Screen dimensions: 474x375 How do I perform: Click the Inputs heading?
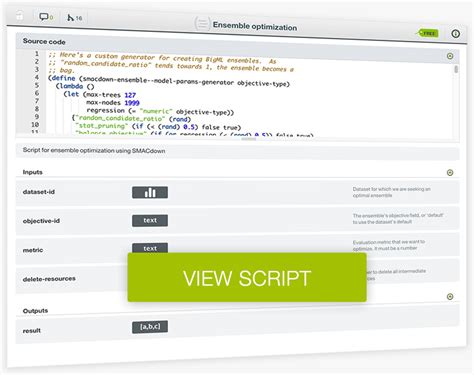point(33,172)
